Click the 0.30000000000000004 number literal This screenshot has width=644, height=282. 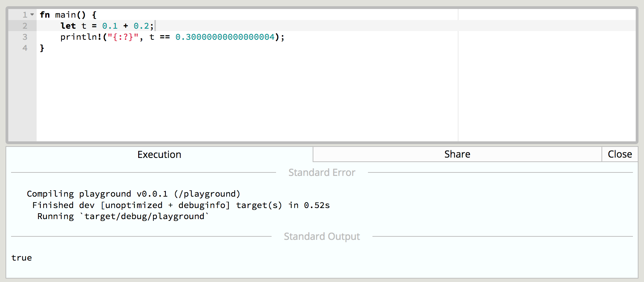click(225, 37)
